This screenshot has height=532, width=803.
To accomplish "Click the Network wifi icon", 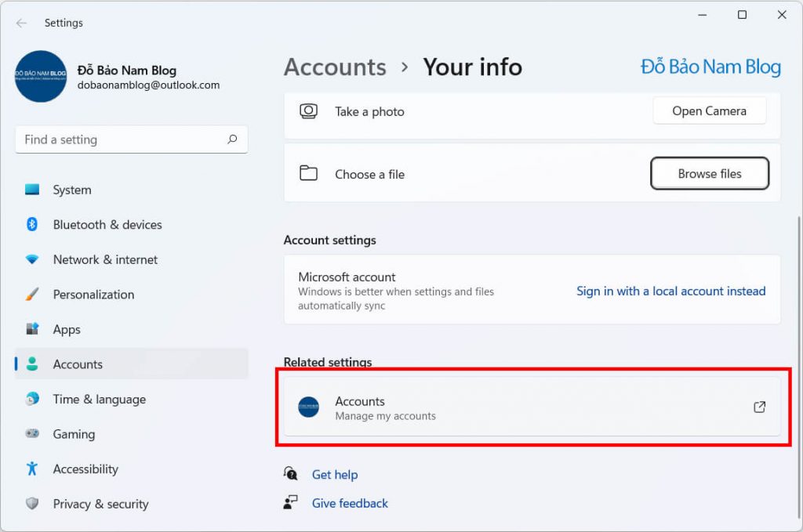I will pyautogui.click(x=32, y=259).
